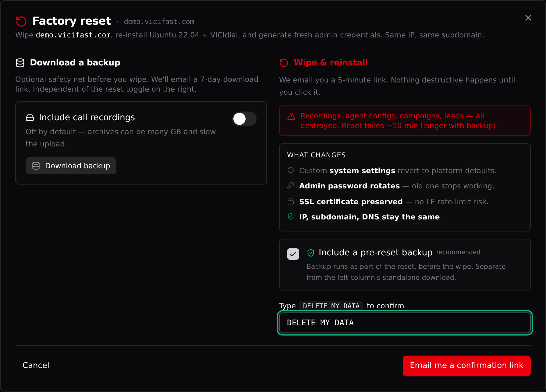The height and width of the screenshot is (392, 546).
Task: Click Email me a confirmation link
Action: coord(467,366)
